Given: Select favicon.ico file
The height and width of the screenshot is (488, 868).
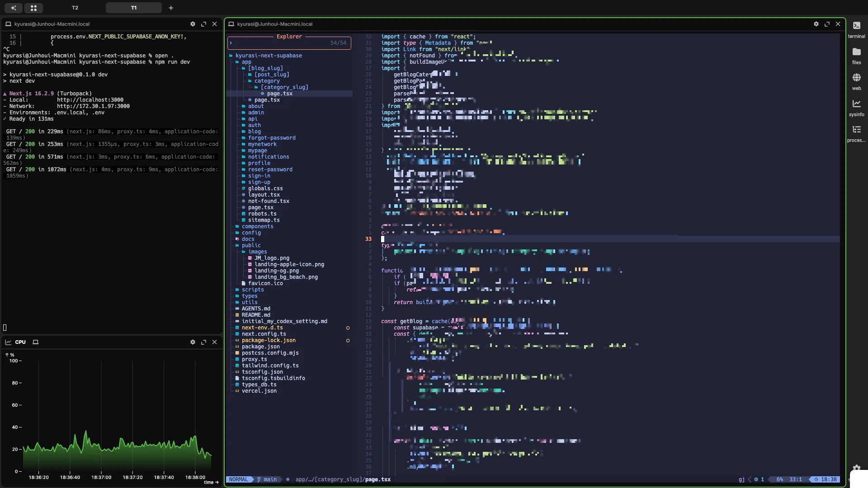Looking at the screenshot, I should point(265,283).
